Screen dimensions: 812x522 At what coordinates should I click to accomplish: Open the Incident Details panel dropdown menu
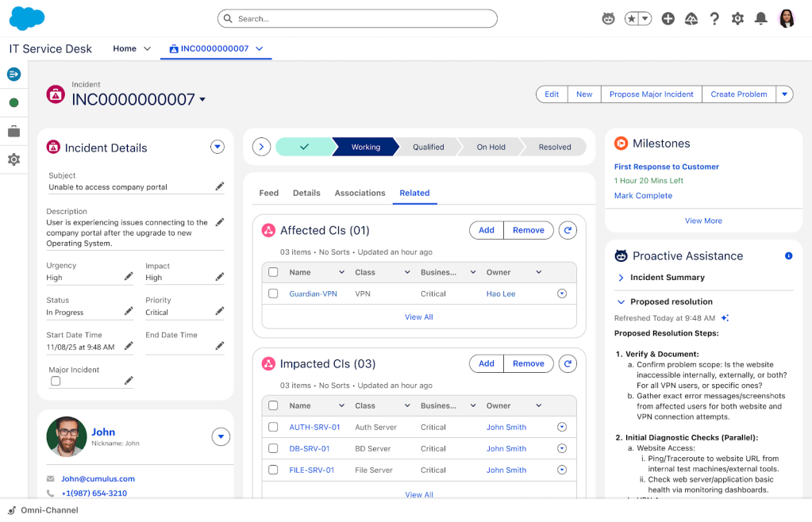tap(217, 147)
